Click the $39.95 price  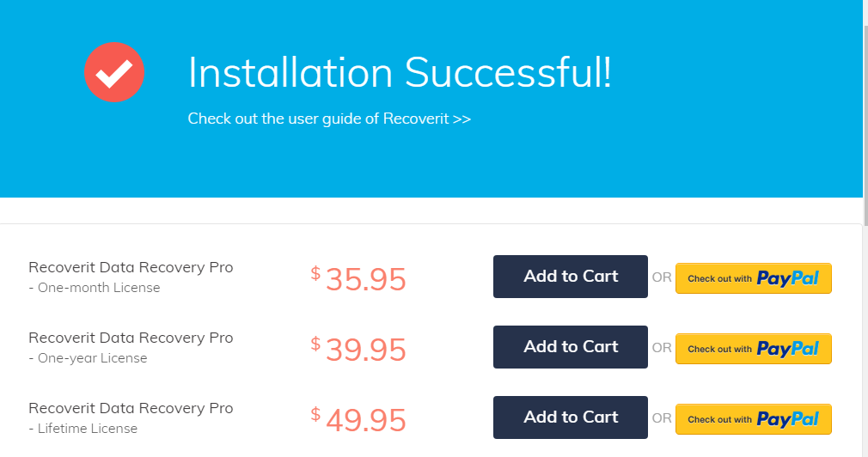[358, 350]
